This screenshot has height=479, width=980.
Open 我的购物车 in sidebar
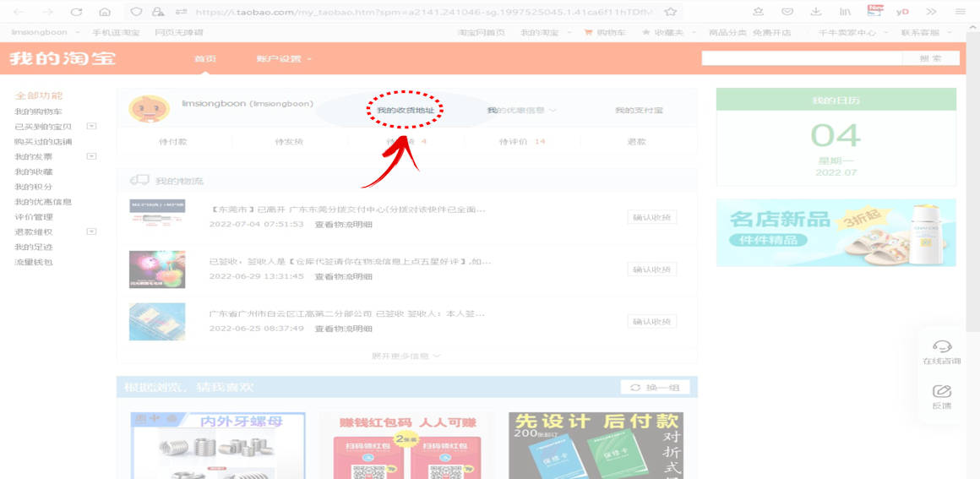tap(38, 112)
